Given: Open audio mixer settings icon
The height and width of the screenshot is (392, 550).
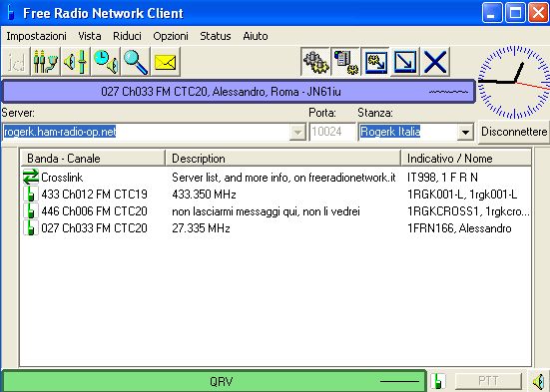Looking at the screenshot, I should pyautogui.click(x=46, y=62).
